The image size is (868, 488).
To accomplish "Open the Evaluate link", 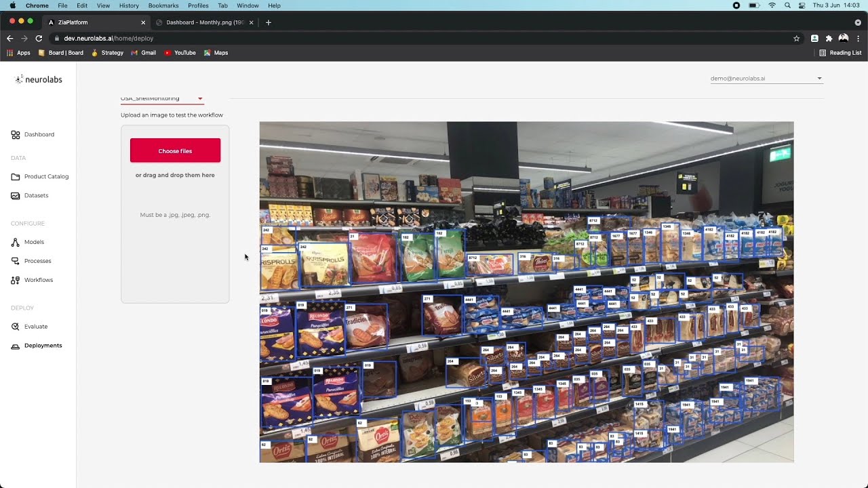I will pyautogui.click(x=36, y=327).
